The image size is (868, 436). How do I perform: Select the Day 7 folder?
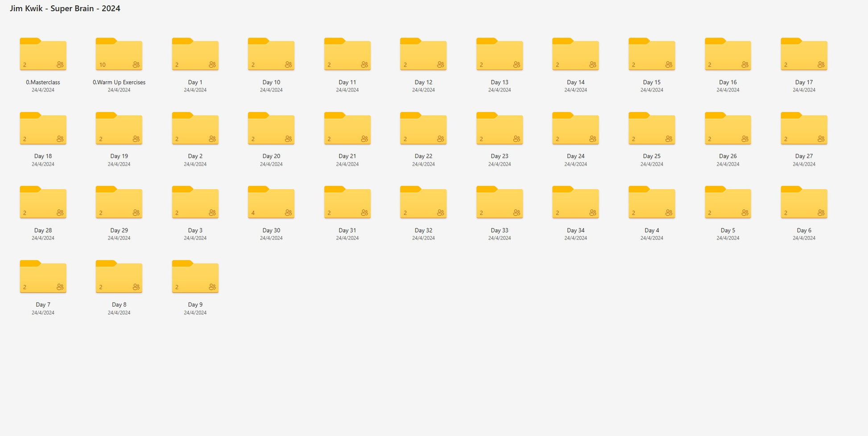(43, 277)
